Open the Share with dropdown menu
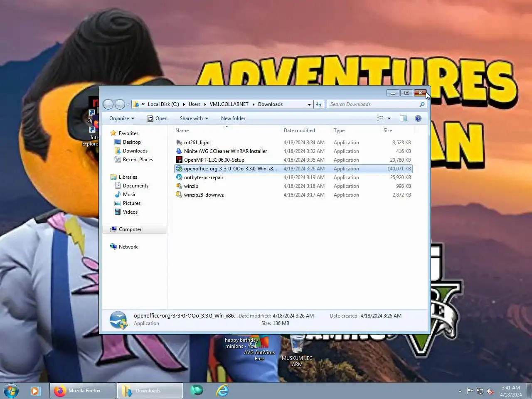Viewport: 532px width, 399px height. (194, 118)
